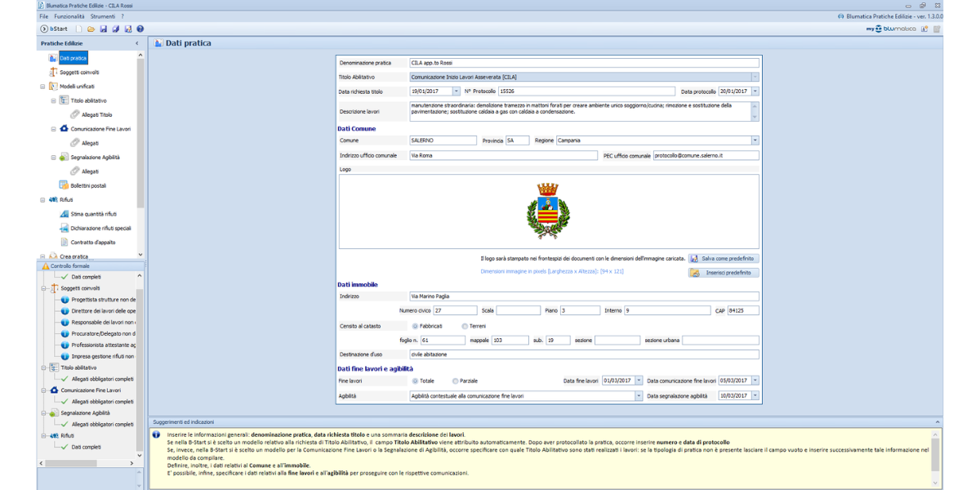This screenshot has width=980, height=490.
Task: Expand the Agibilità combo box
Action: pyautogui.click(x=639, y=396)
